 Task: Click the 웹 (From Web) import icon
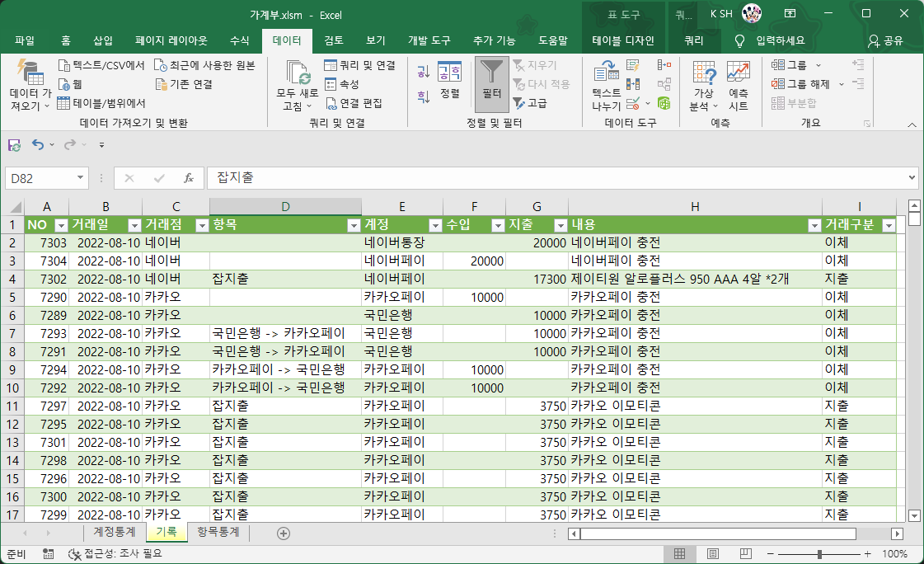tap(65, 84)
